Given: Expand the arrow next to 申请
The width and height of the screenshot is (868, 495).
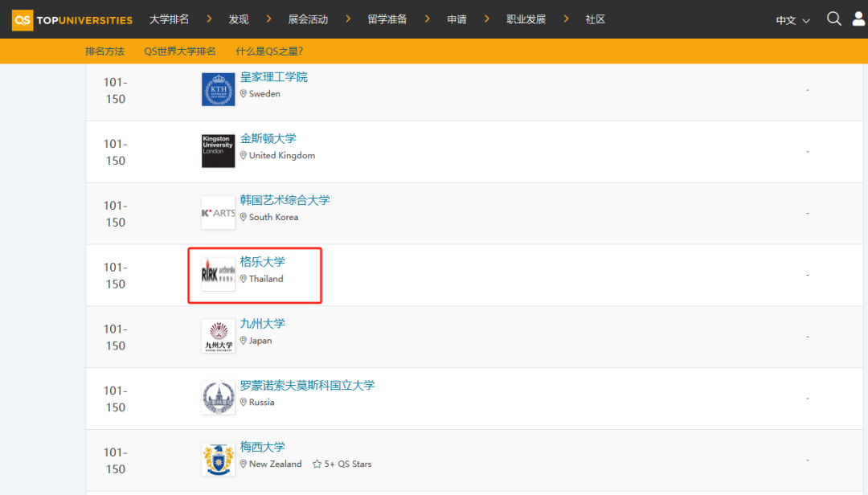Looking at the screenshot, I should click(487, 18).
